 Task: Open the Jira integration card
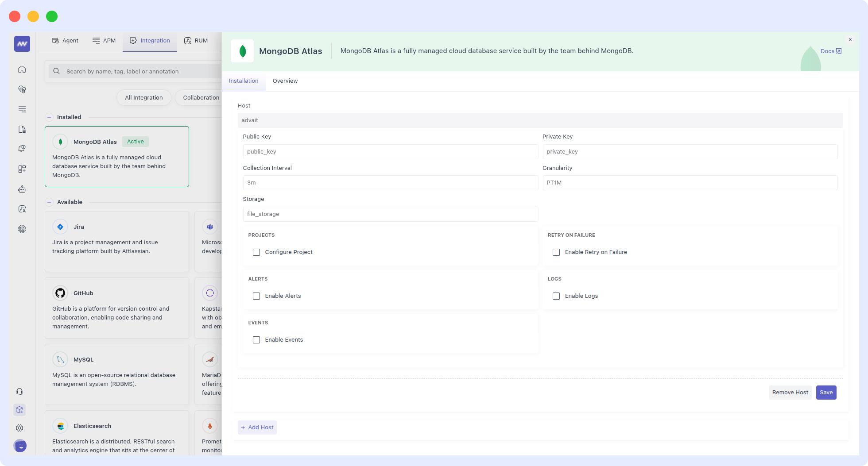pos(117,242)
